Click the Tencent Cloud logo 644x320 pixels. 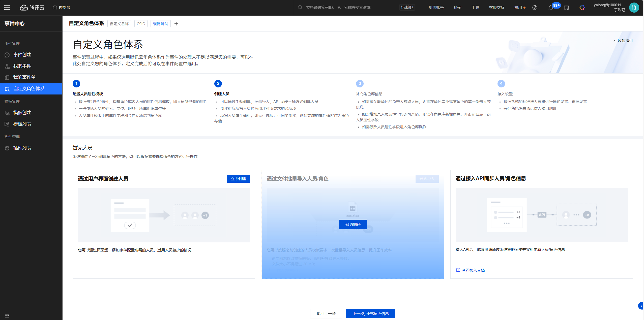(x=32, y=8)
